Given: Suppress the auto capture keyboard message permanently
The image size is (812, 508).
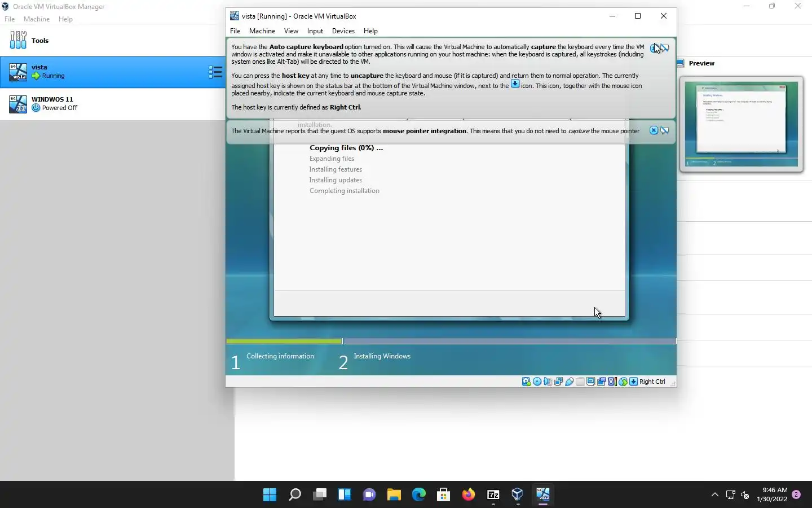Looking at the screenshot, I should pyautogui.click(x=665, y=48).
